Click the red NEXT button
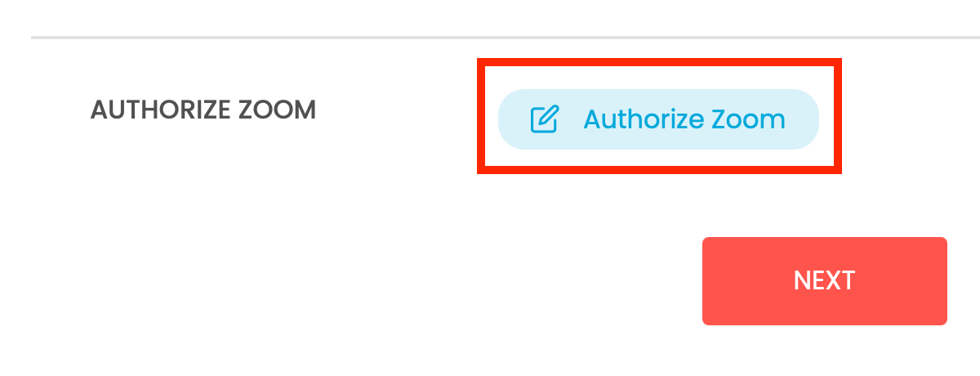The height and width of the screenshot is (376, 980). pyautogui.click(x=825, y=281)
